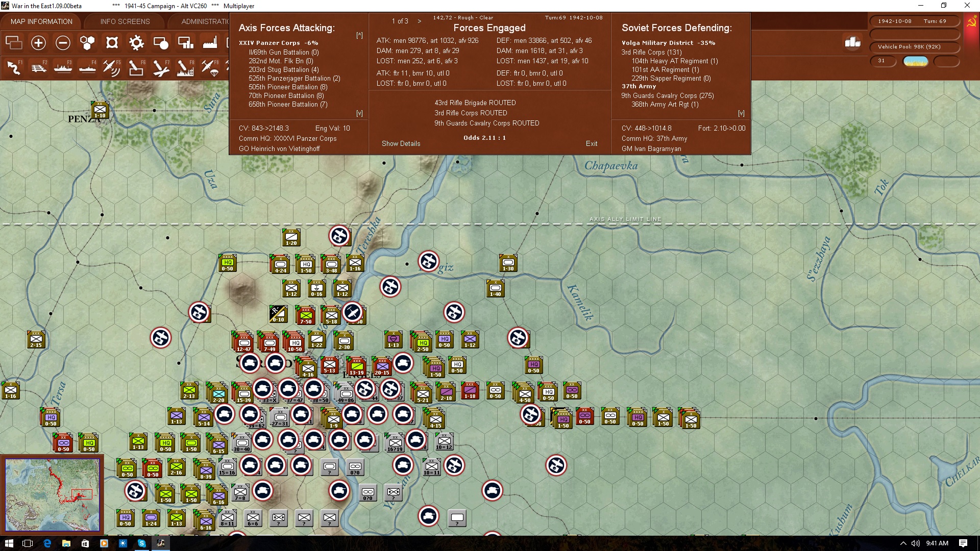
Task: Click 203rd Stug Battalion (4) entry
Action: click(x=284, y=69)
